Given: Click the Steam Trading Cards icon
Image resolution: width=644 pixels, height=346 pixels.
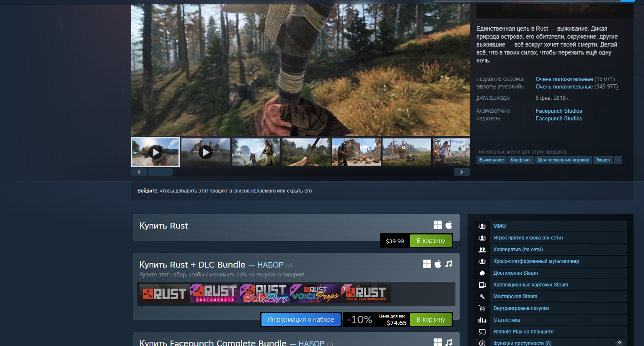Looking at the screenshot, I should tap(482, 285).
